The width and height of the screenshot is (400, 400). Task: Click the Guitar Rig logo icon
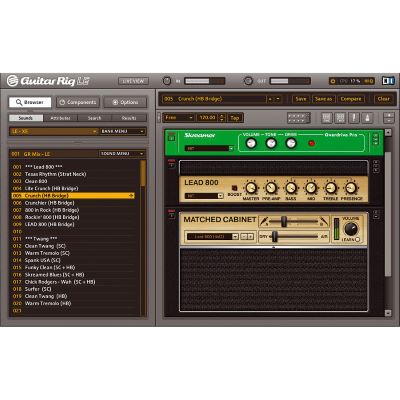click(12, 81)
